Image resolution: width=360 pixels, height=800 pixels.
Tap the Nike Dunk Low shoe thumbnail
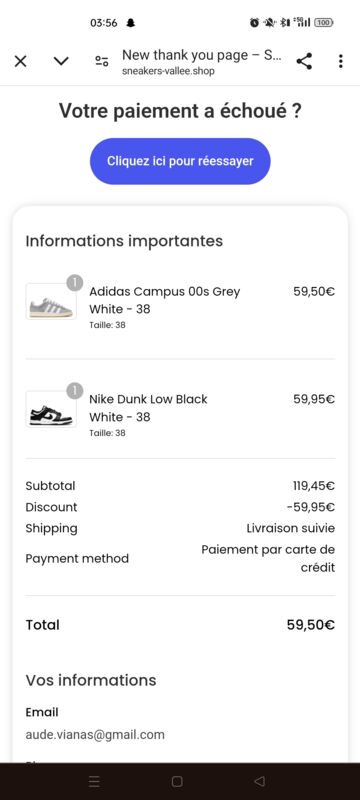51,409
